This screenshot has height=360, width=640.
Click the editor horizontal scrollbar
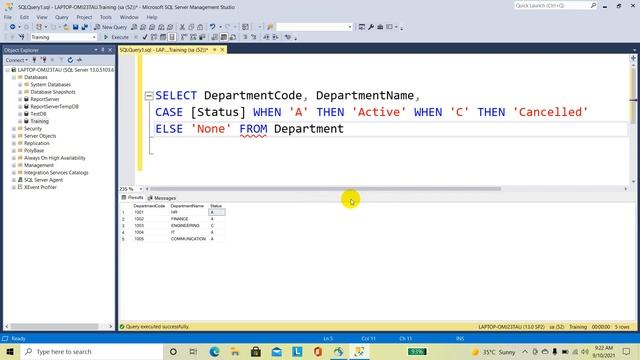tap(326, 189)
